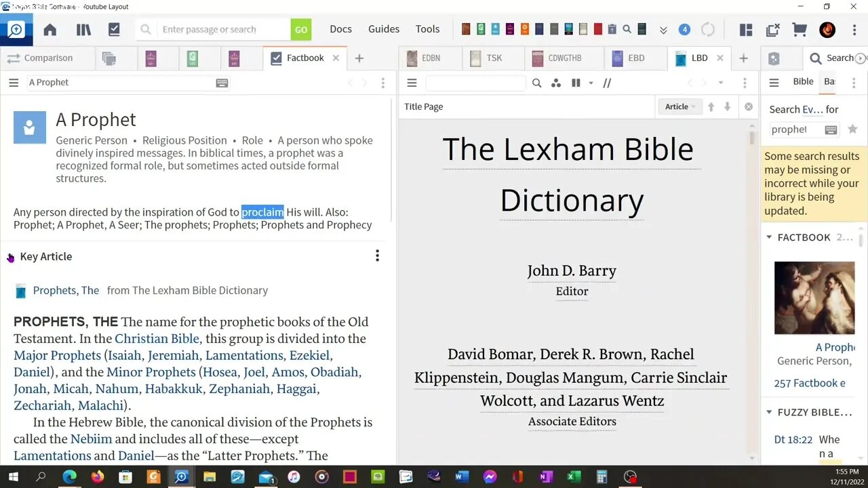
Task: Follow the Major Prophets link
Action: (57, 355)
